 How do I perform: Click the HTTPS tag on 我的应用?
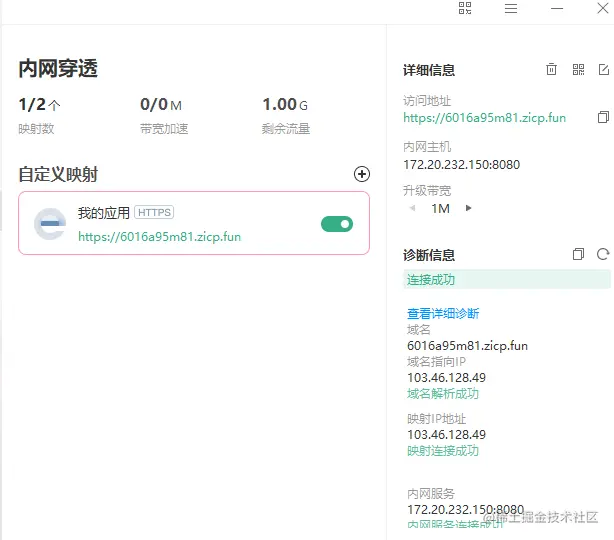[x=154, y=212]
